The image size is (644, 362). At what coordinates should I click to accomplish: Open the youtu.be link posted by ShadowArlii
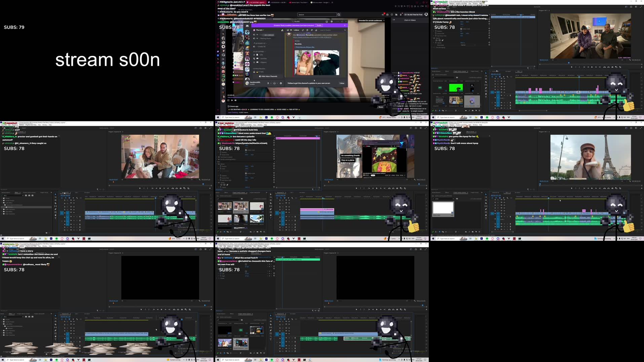coord(252,143)
